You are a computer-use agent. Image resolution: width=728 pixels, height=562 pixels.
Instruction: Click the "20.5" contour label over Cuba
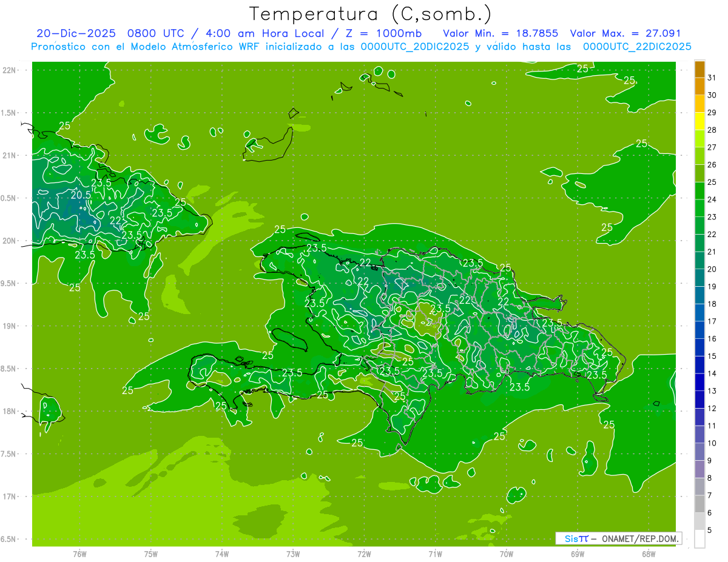81,195
